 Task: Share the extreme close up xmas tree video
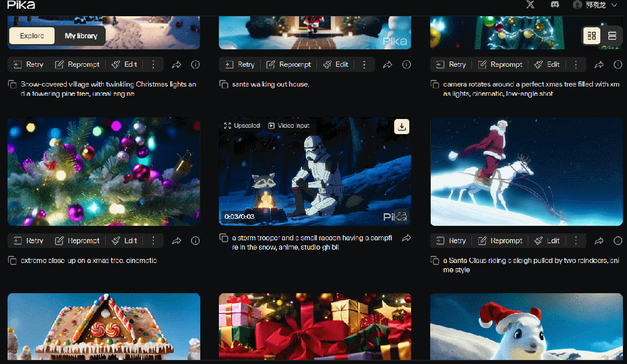pyautogui.click(x=176, y=240)
